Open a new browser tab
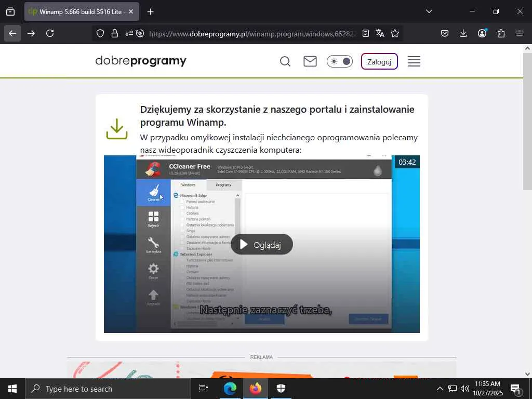Screen dimensions: 532x399 150,11
